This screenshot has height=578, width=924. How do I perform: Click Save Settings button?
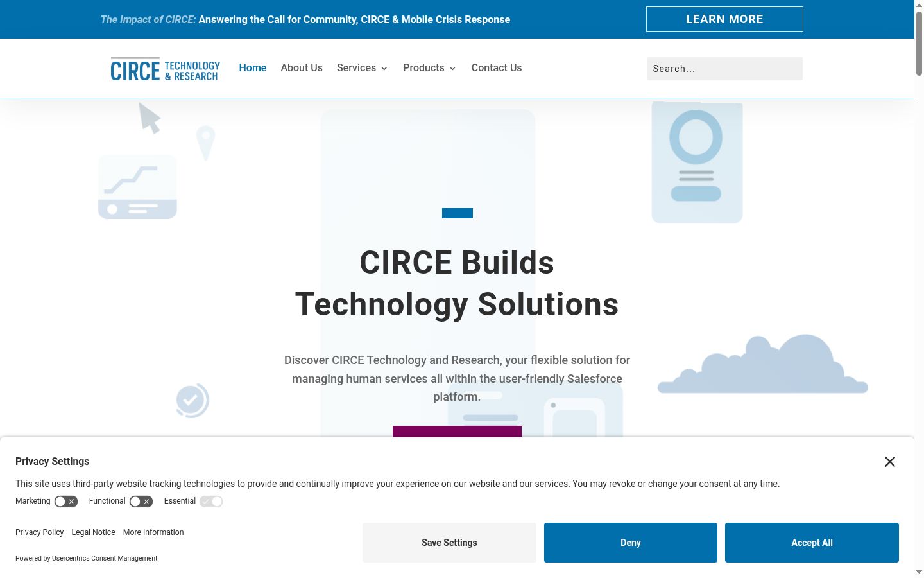(x=449, y=543)
